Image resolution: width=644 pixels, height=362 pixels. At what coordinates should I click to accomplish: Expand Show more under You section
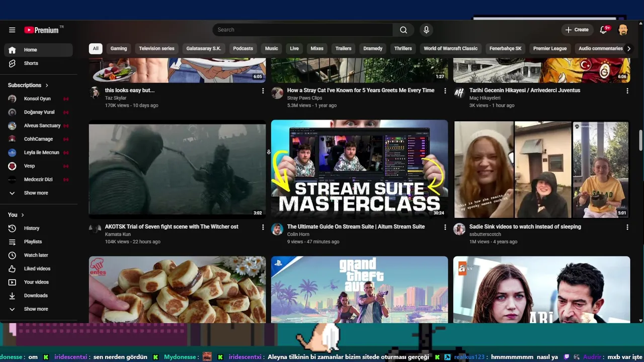pos(38,309)
